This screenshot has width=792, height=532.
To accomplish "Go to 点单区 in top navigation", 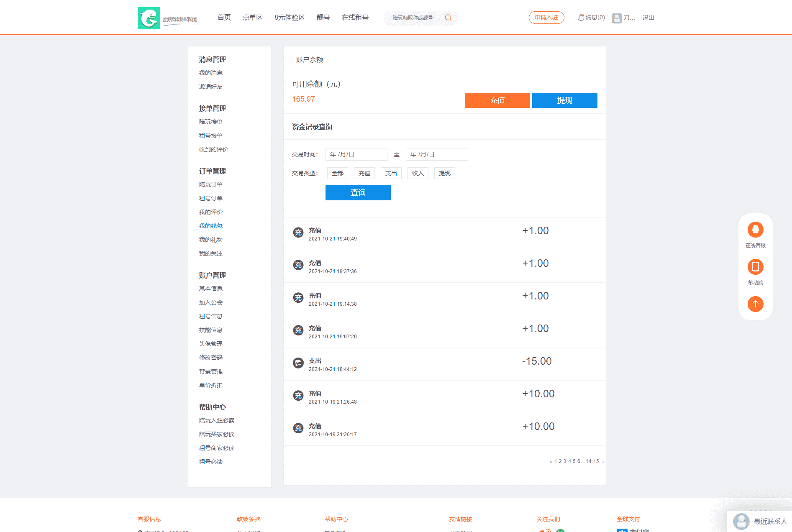I will [252, 18].
